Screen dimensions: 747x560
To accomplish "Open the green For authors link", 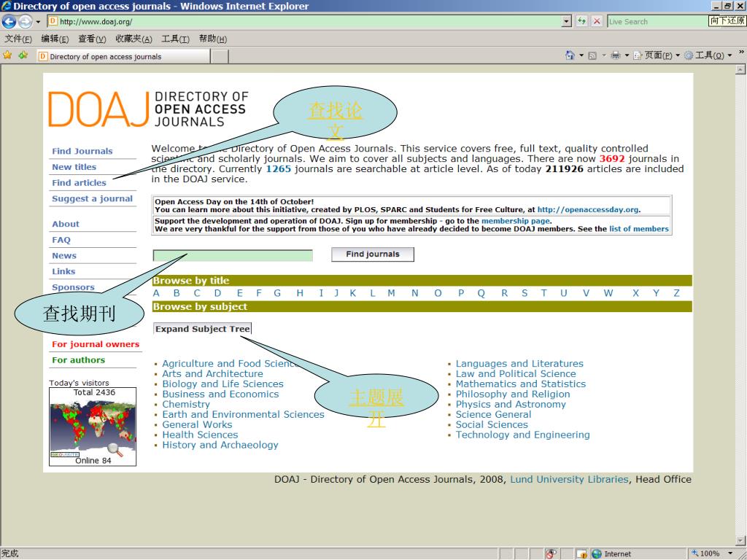I will pos(79,360).
